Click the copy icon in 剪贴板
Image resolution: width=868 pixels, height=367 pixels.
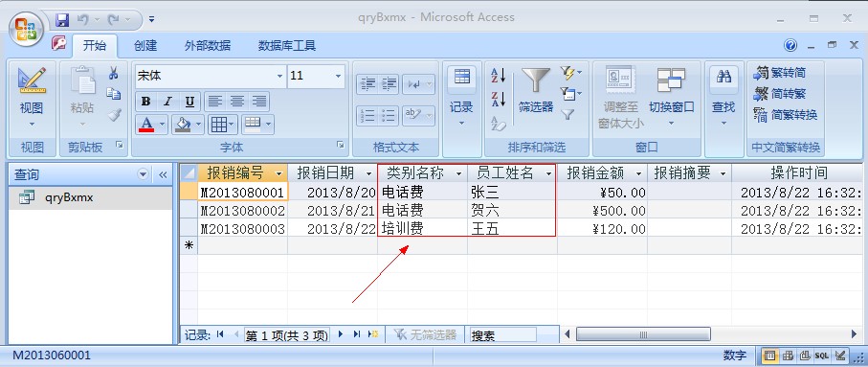114,94
